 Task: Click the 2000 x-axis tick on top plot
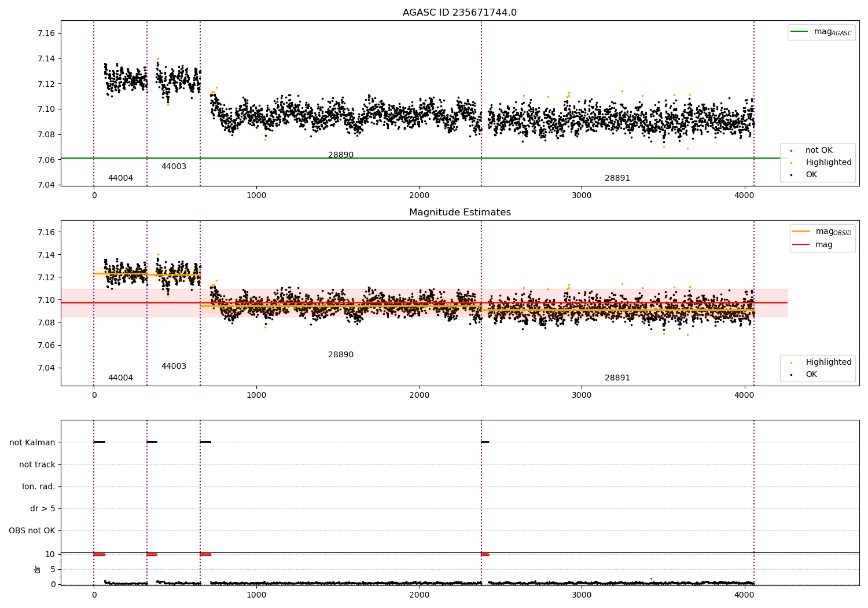pos(419,196)
